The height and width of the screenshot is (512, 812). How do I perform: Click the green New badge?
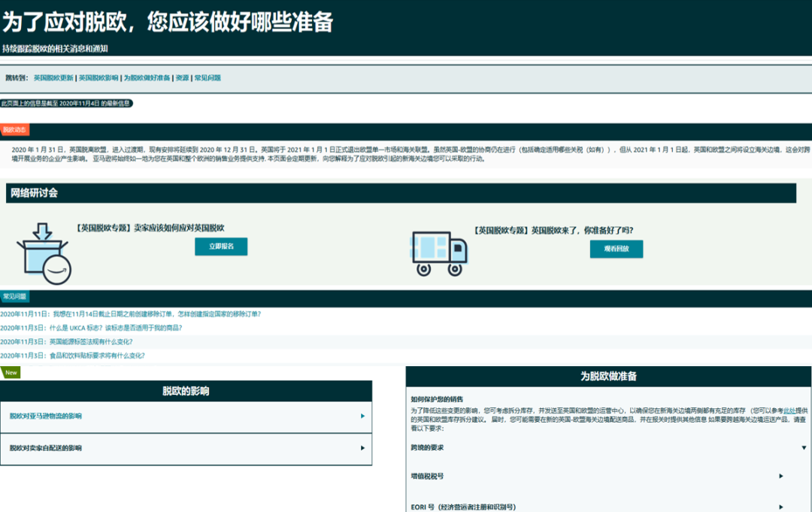point(11,372)
